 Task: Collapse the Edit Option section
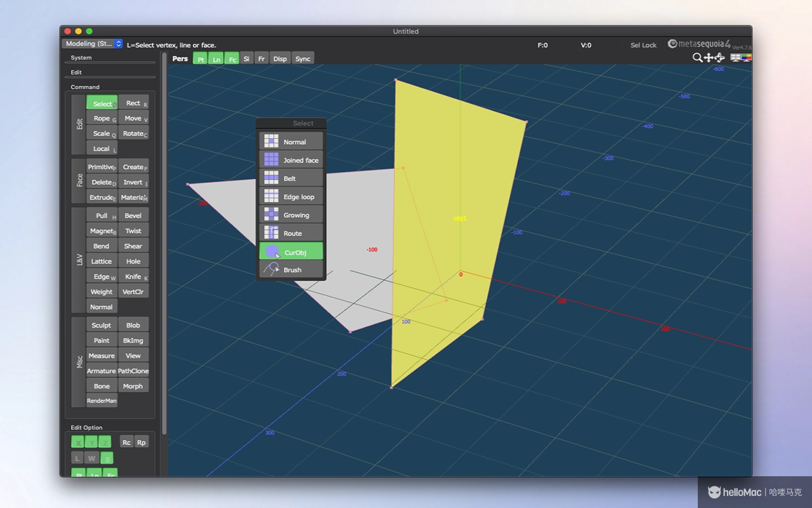coord(86,427)
